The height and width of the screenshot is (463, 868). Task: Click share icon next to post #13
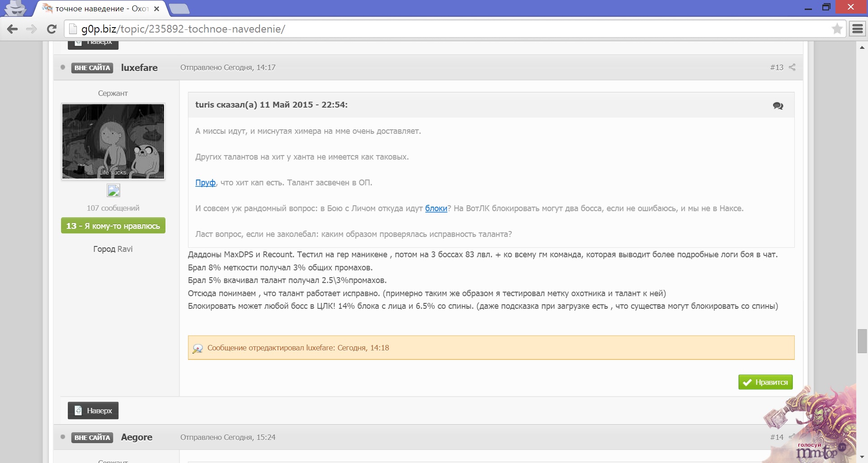click(x=792, y=67)
